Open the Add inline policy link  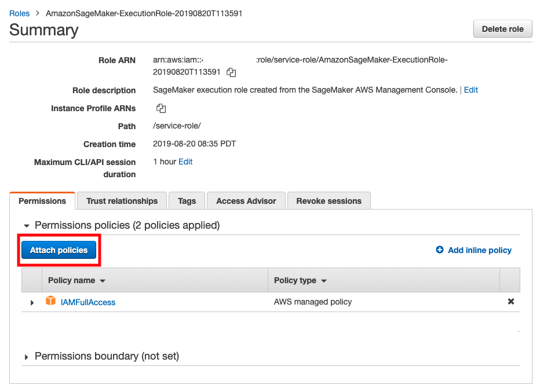479,250
